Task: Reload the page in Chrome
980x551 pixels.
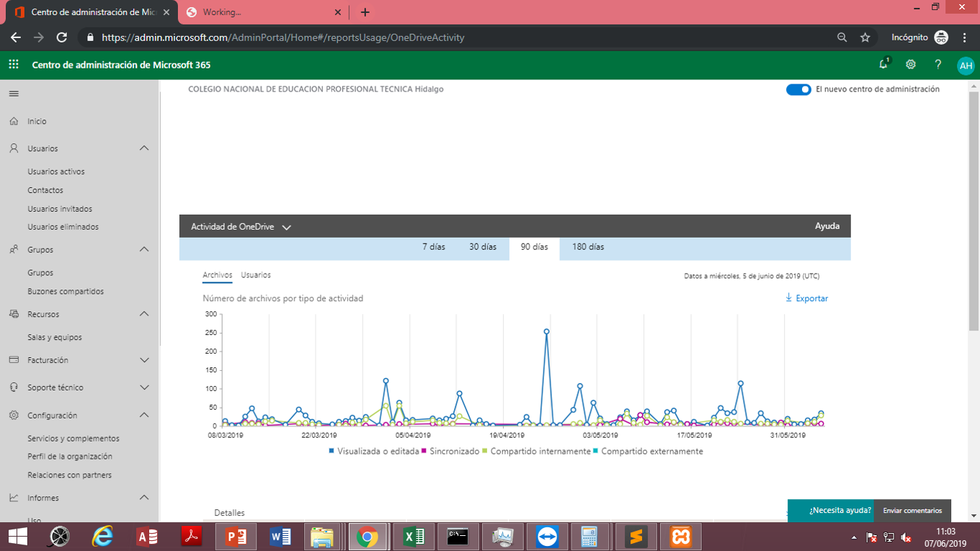Action: tap(62, 37)
